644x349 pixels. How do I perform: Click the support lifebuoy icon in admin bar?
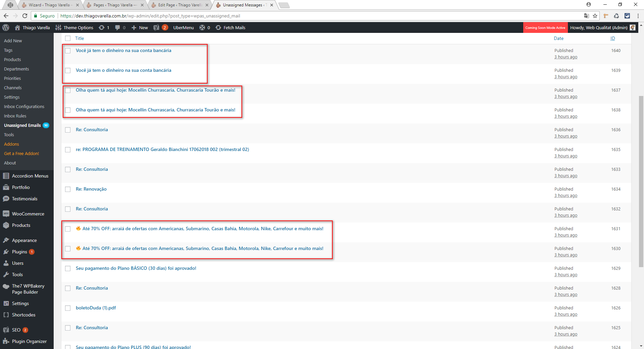[x=202, y=28]
